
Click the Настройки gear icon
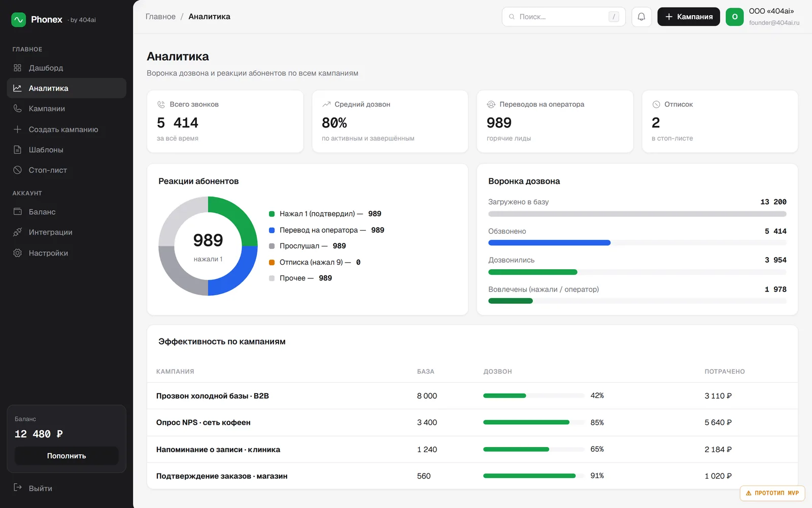[17, 252]
